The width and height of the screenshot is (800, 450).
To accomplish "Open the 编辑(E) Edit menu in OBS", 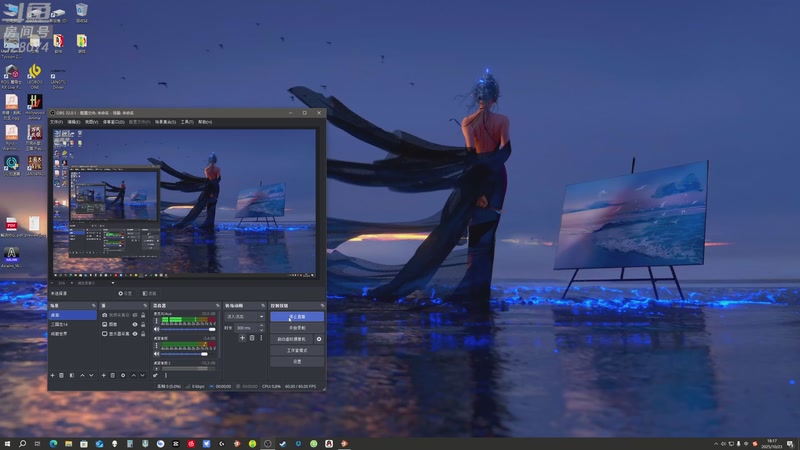I will point(74,122).
